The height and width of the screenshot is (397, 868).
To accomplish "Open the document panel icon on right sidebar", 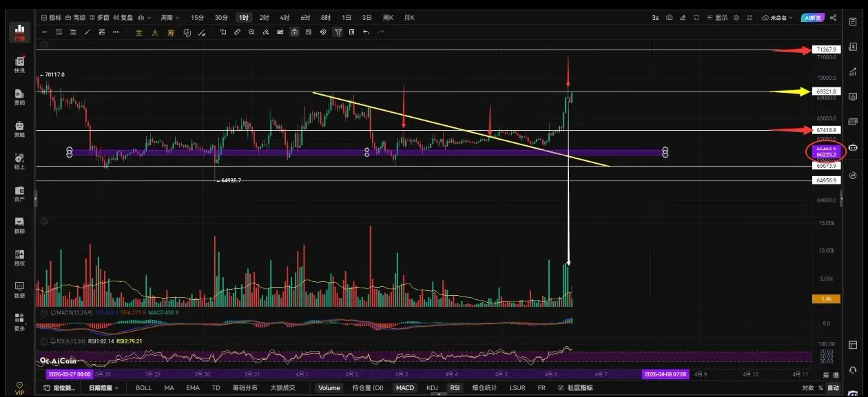I will point(854,22).
